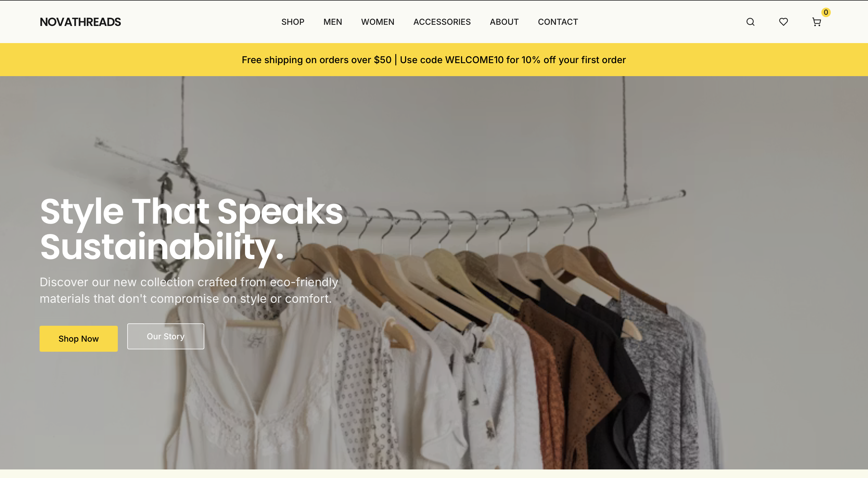Open the wishlist heart icon
868x478 pixels.
784,22
